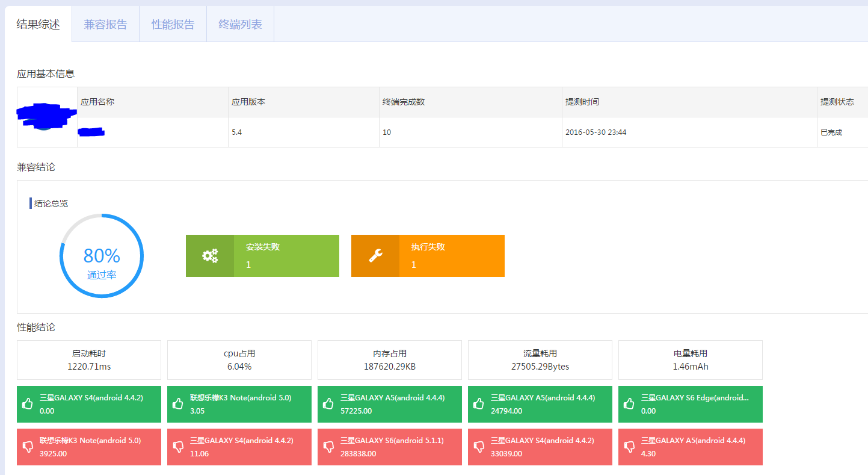Click thumbs-up icon for 三星GALAXY S6 Edge
The height and width of the screenshot is (475, 868).
629,404
